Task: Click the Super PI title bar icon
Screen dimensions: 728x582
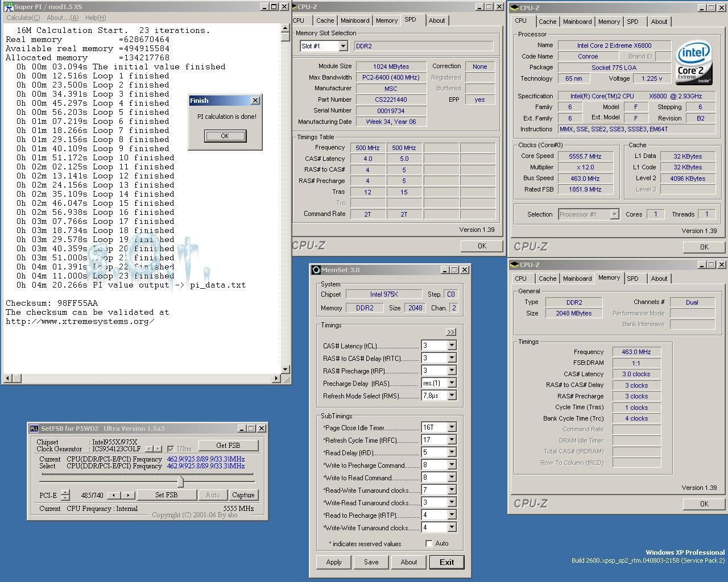Action: tap(9, 7)
